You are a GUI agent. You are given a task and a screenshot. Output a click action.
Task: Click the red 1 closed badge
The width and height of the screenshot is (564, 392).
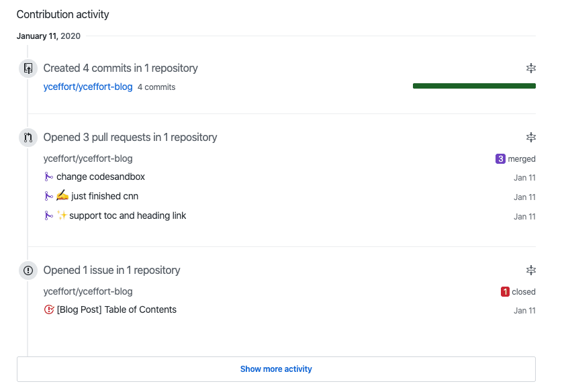[x=505, y=292]
